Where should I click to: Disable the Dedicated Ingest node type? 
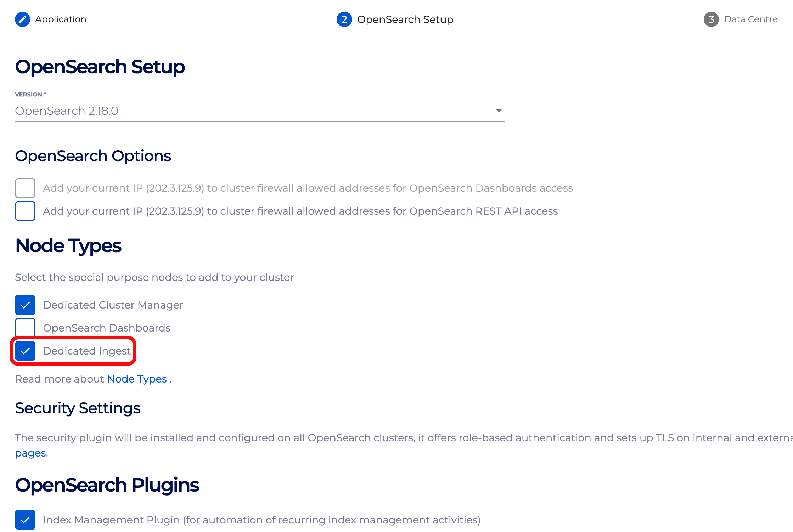click(25, 351)
